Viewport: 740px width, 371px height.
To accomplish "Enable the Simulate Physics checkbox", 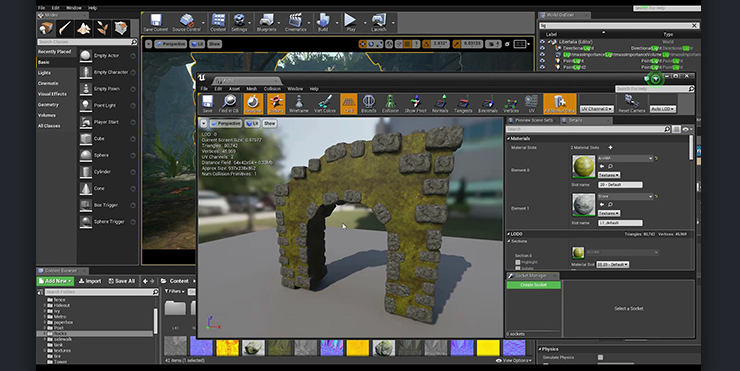I will [600, 357].
